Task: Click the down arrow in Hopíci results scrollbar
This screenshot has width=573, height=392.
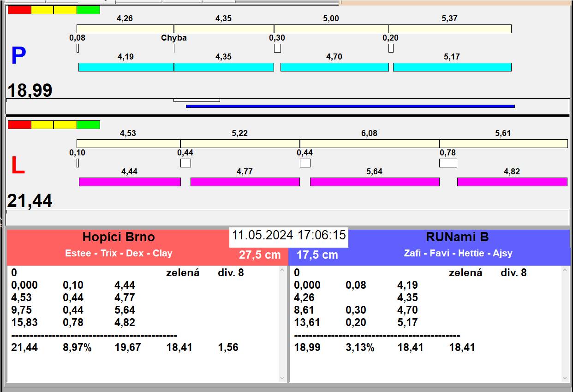Action: click(x=282, y=378)
